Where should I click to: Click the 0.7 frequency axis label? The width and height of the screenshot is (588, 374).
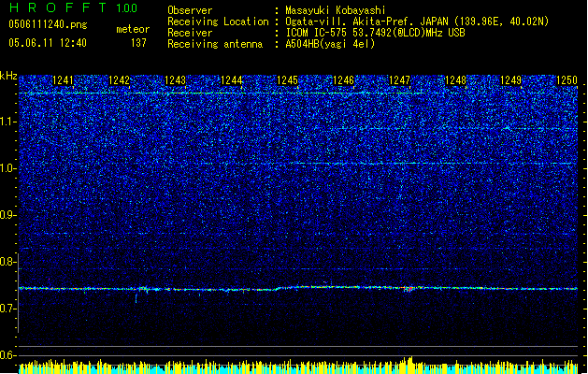point(8,309)
